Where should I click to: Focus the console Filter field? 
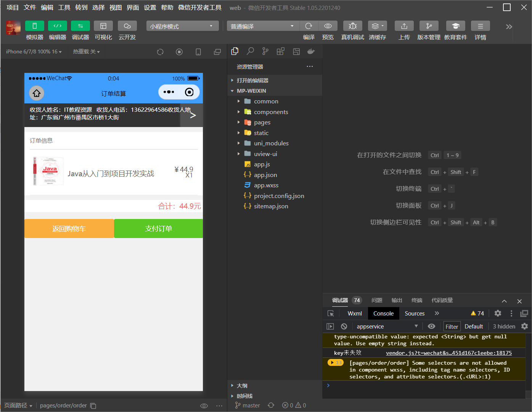452,327
